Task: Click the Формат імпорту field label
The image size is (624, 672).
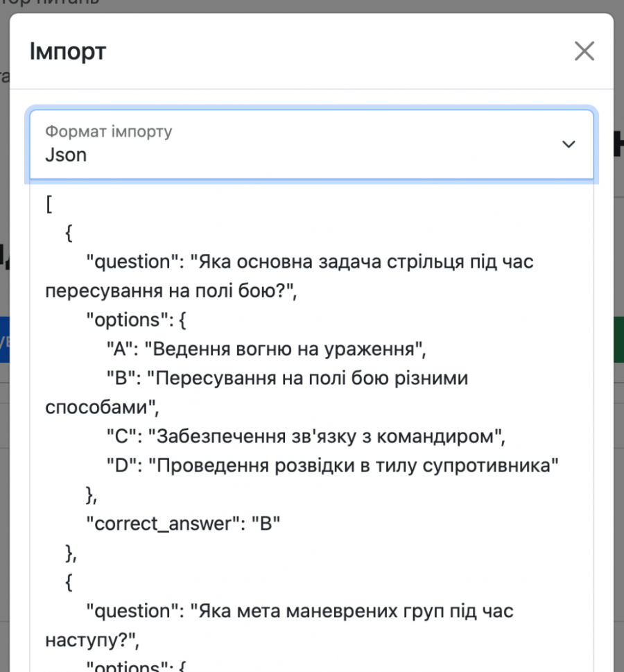Action: tap(107, 131)
